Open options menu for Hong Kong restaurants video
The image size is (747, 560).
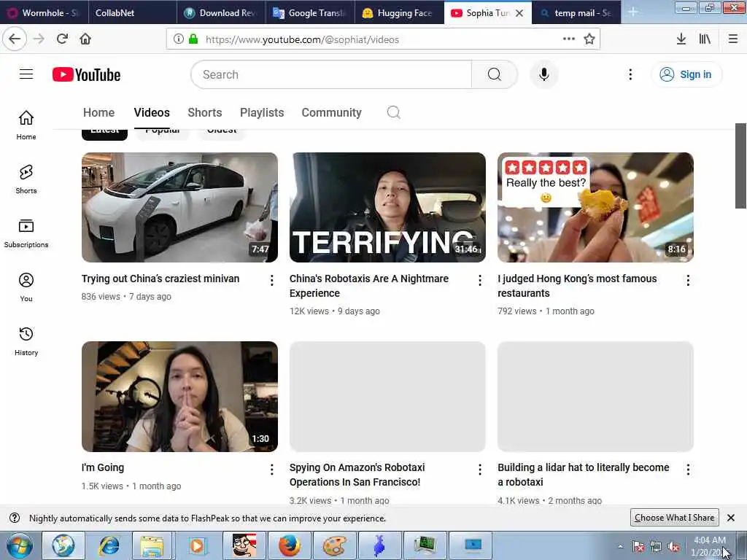click(x=688, y=280)
